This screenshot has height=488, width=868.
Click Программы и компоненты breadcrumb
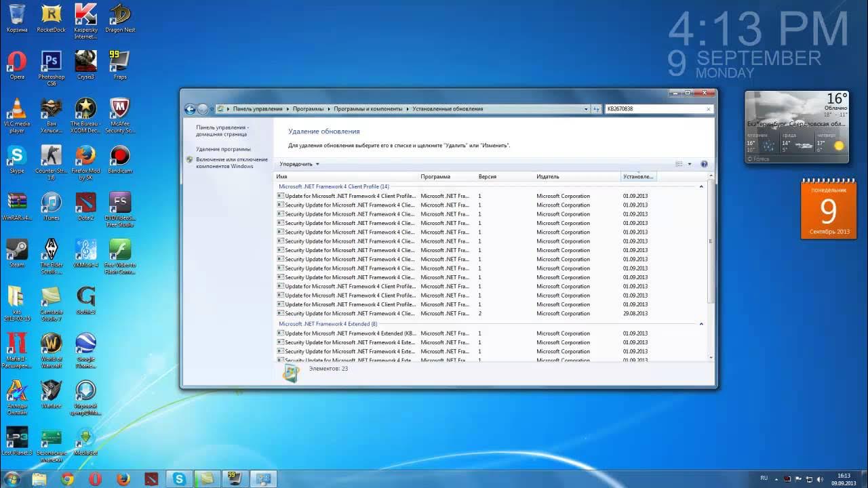[368, 108]
